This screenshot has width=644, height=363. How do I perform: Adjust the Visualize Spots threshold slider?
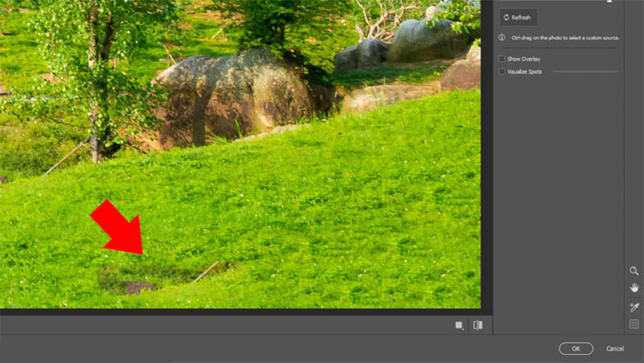tap(585, 71)
